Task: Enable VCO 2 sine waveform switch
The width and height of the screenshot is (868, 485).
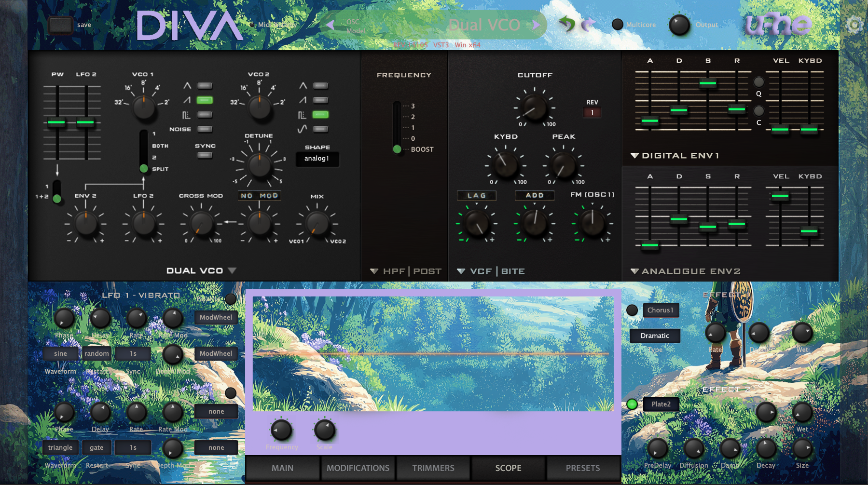Action: tap(320, 129)
